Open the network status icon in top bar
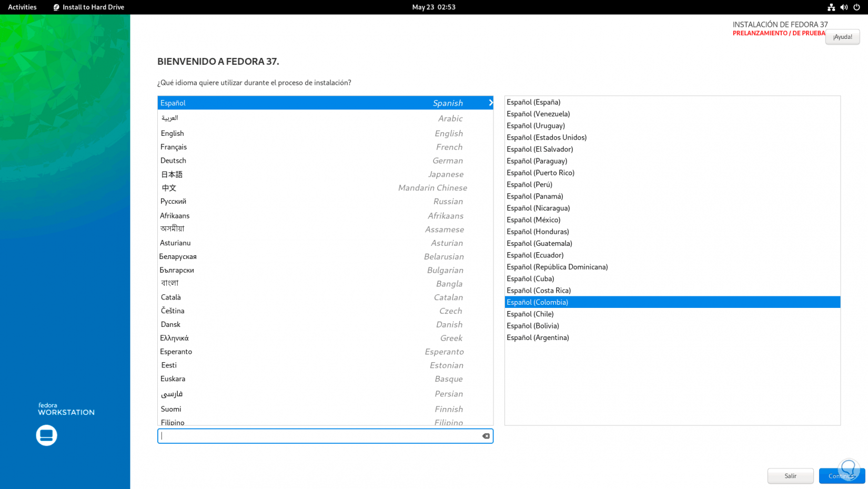This screenshot has height=489, width=868. tap(831, 7)
